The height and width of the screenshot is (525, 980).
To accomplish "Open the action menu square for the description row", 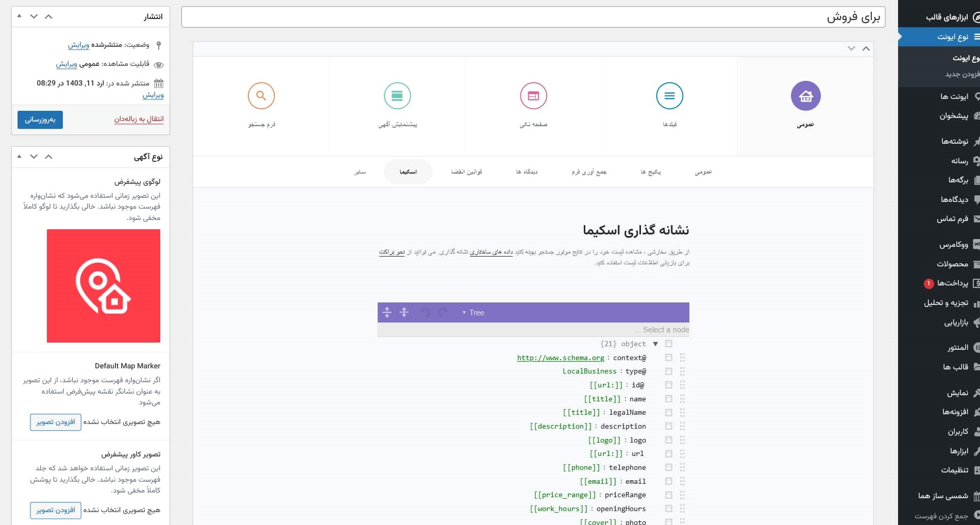I will coord(669,426).
